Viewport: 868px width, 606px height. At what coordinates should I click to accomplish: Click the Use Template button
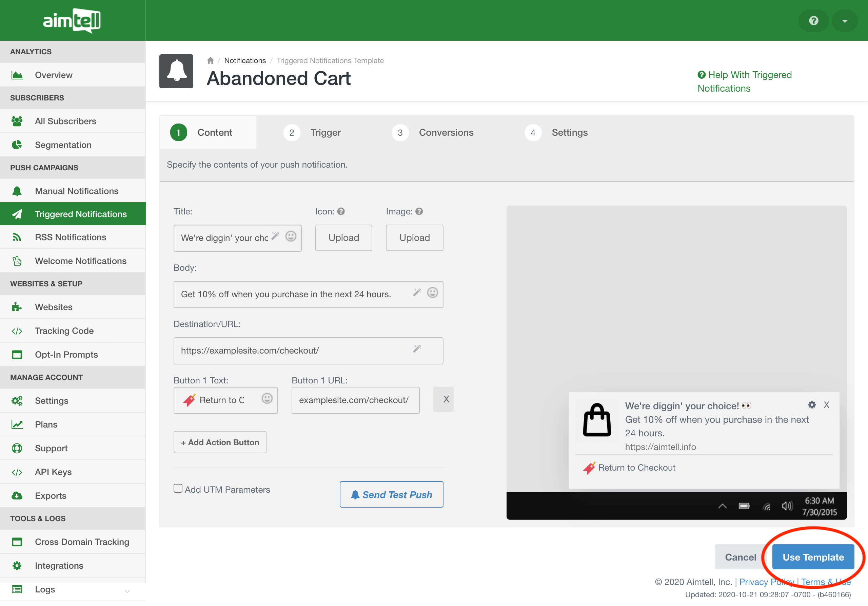click(x=813, y=557)
